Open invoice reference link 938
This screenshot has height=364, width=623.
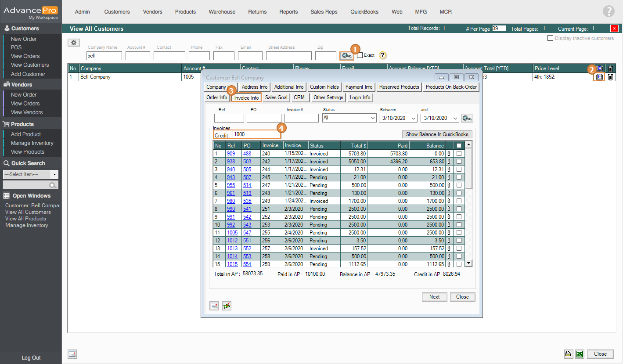(231, 162)
